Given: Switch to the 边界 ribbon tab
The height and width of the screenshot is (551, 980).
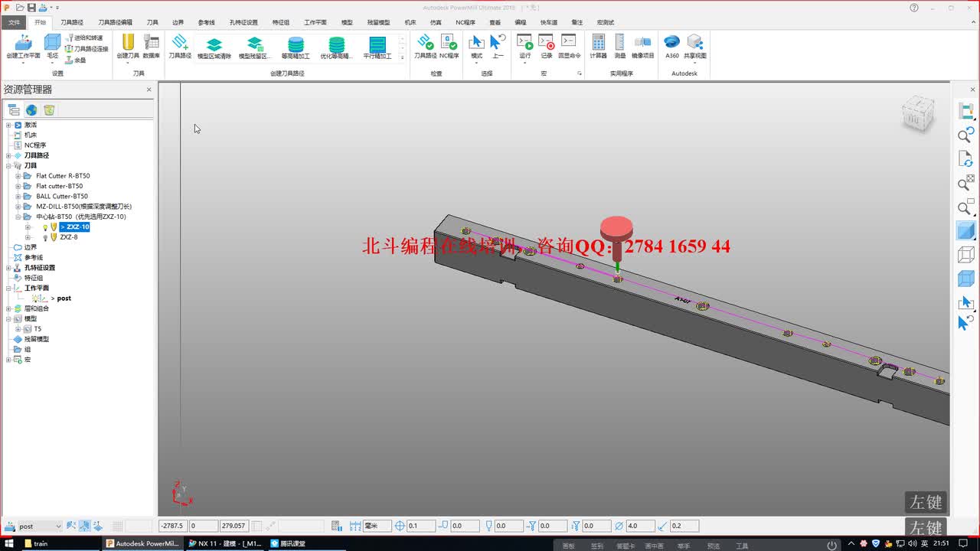Looking at the screenshot, I should coord(178,22).
